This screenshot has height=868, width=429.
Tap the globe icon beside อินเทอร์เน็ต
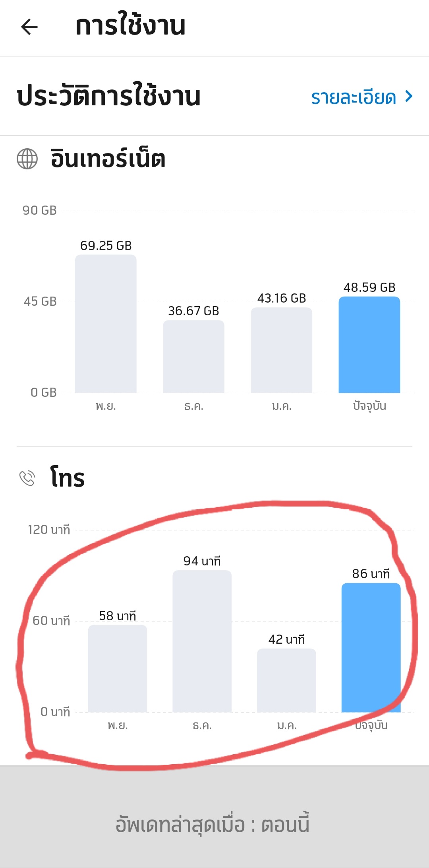tap(27, 159)
